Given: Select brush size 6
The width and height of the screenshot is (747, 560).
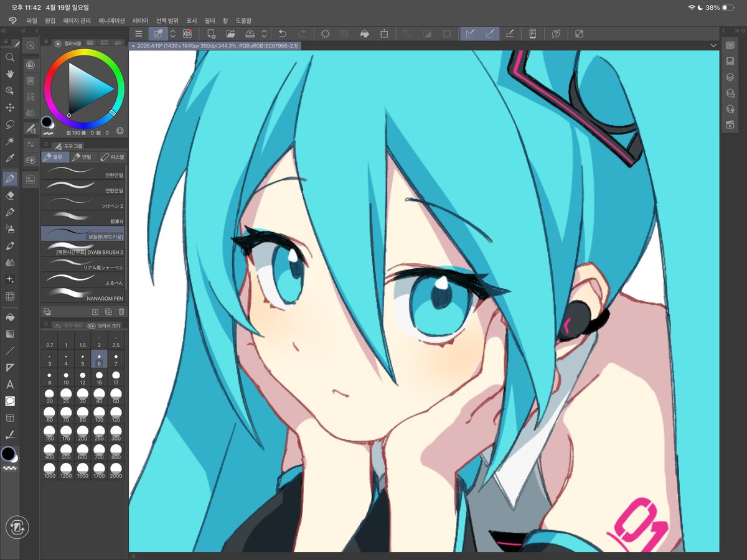Looking at the screenshot, I should click(x=99, y=359).
